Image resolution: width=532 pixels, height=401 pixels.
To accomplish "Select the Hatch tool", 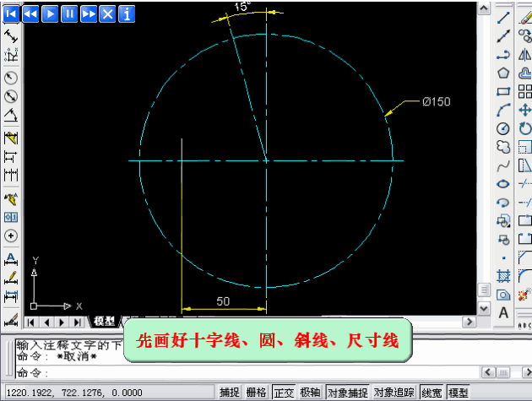I will pyautogui.click(x=503, y=277).
